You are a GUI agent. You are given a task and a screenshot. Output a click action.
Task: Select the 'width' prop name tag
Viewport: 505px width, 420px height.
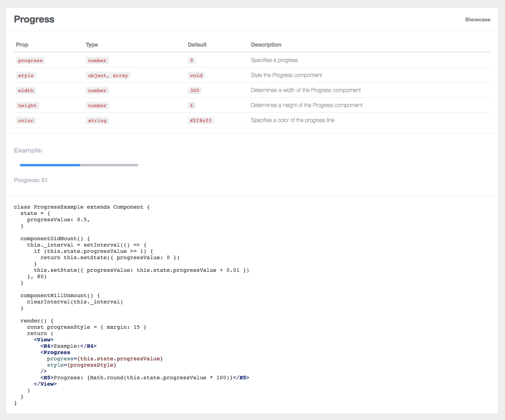pos(26,90)
